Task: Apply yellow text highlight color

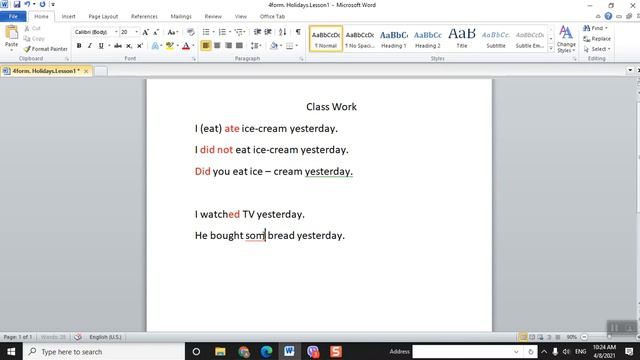Action: click(169, 46)
